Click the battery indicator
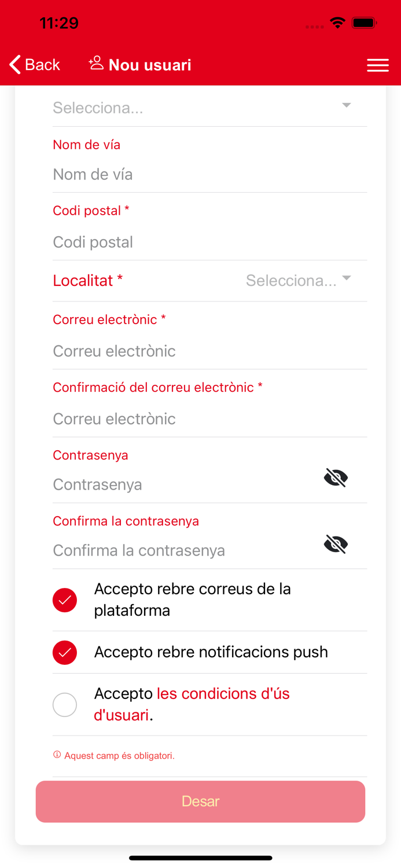 point(365,22)
